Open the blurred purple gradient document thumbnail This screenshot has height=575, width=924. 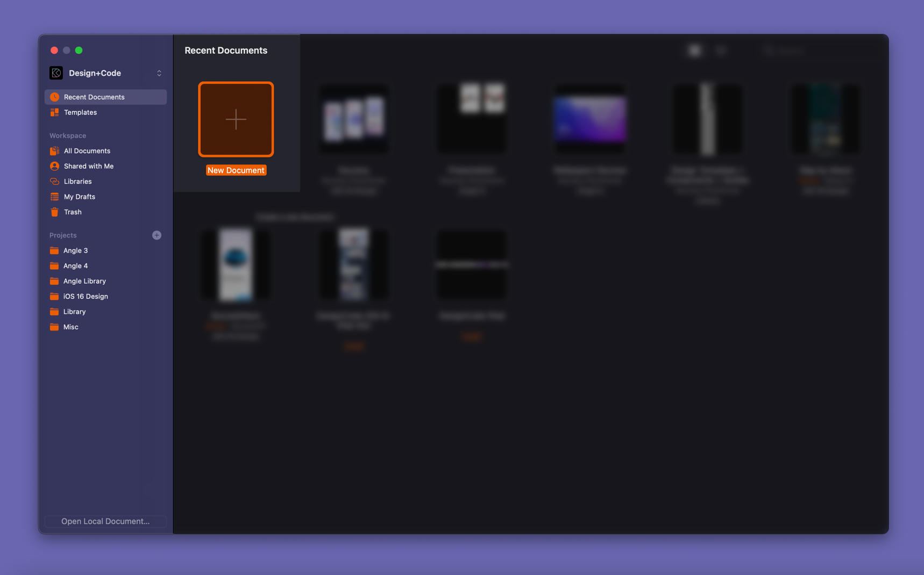click(590, 119)
